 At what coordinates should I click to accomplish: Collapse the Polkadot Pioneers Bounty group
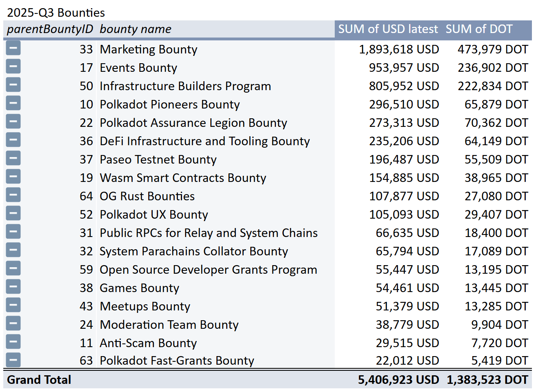[13, 103]
